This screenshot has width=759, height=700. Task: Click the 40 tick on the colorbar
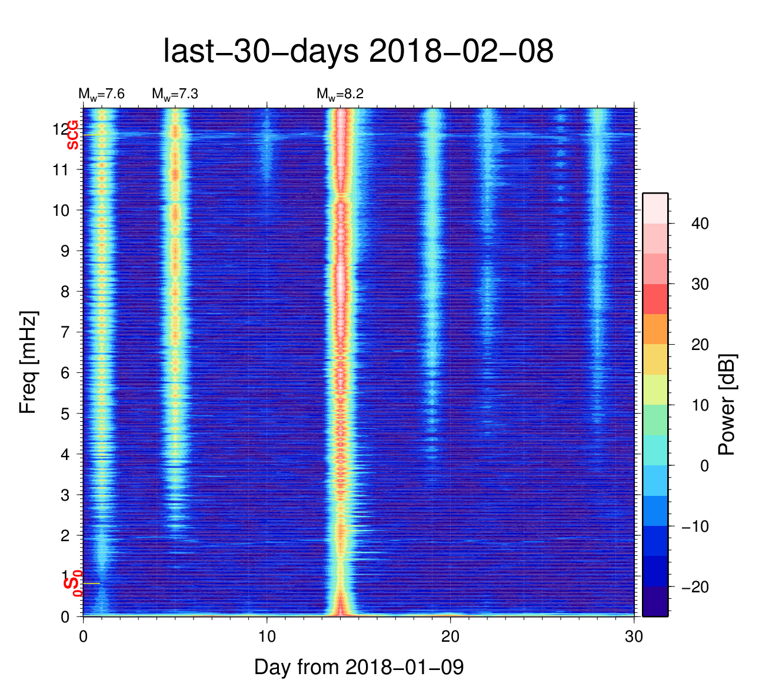[700, 224]
